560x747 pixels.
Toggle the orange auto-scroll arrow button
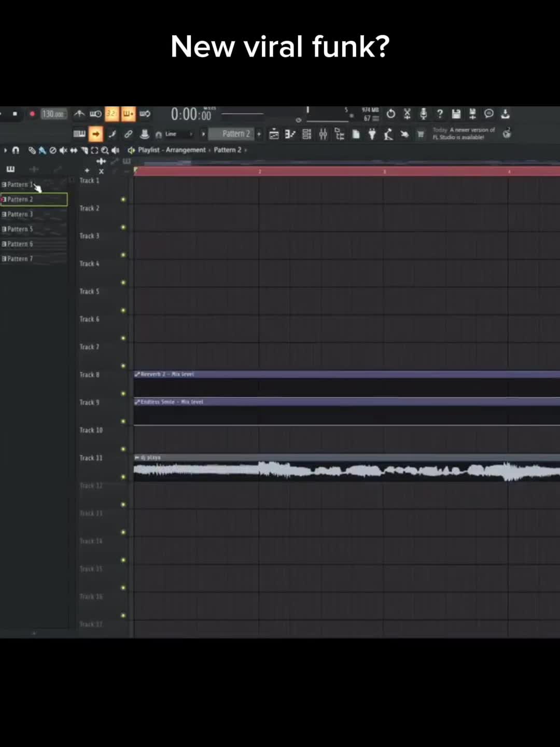96,134
